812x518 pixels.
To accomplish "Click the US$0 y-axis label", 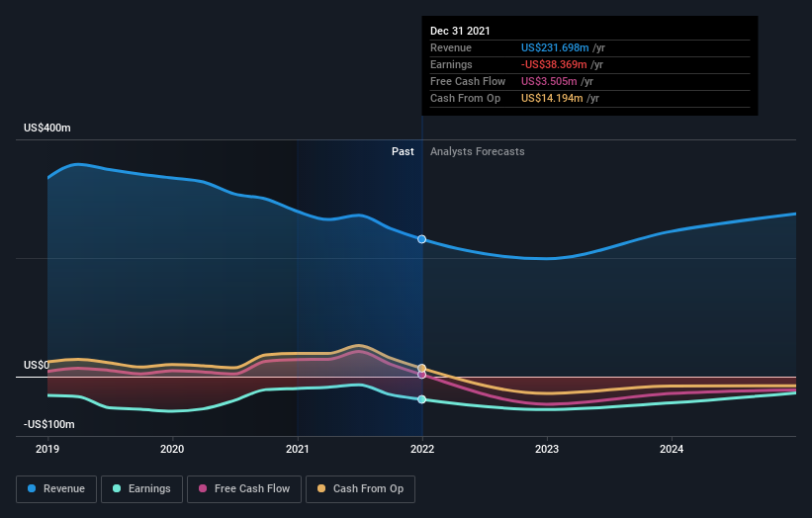I will (x=37, y=366).
